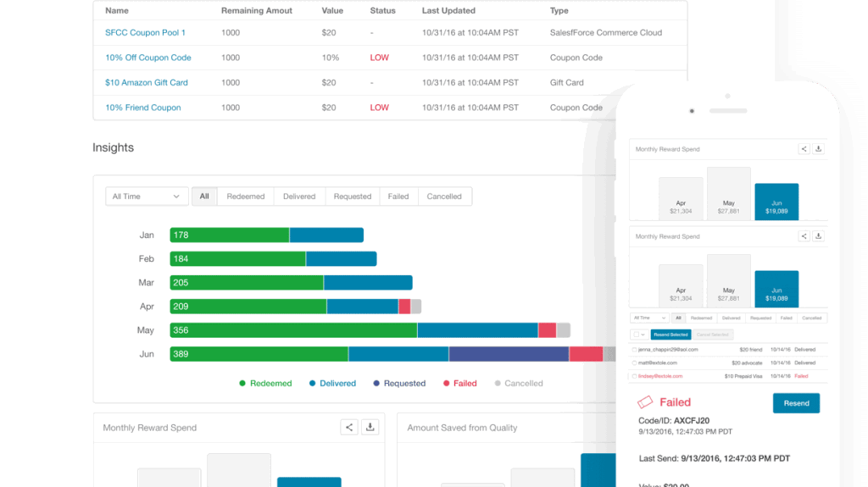
Task: Click the Gift Card type cell
Action: (566, 82)
